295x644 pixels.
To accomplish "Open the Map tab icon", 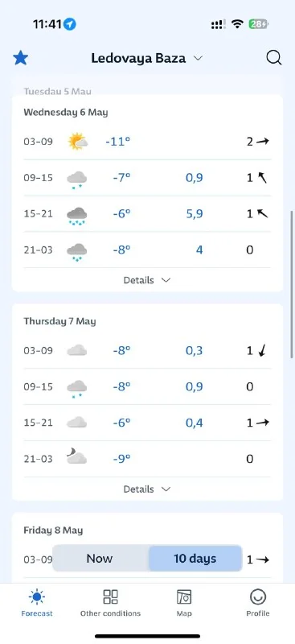I will 184,597.
